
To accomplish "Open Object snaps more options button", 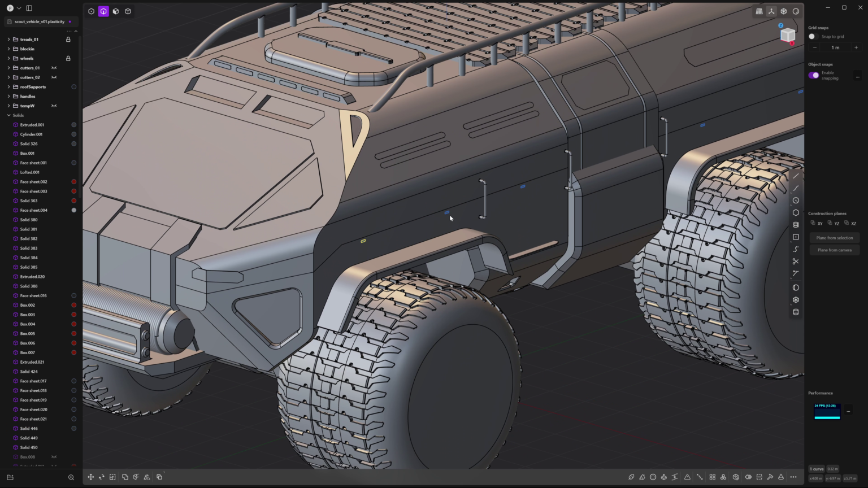I will pyautogui.click(x=857, y=76).
